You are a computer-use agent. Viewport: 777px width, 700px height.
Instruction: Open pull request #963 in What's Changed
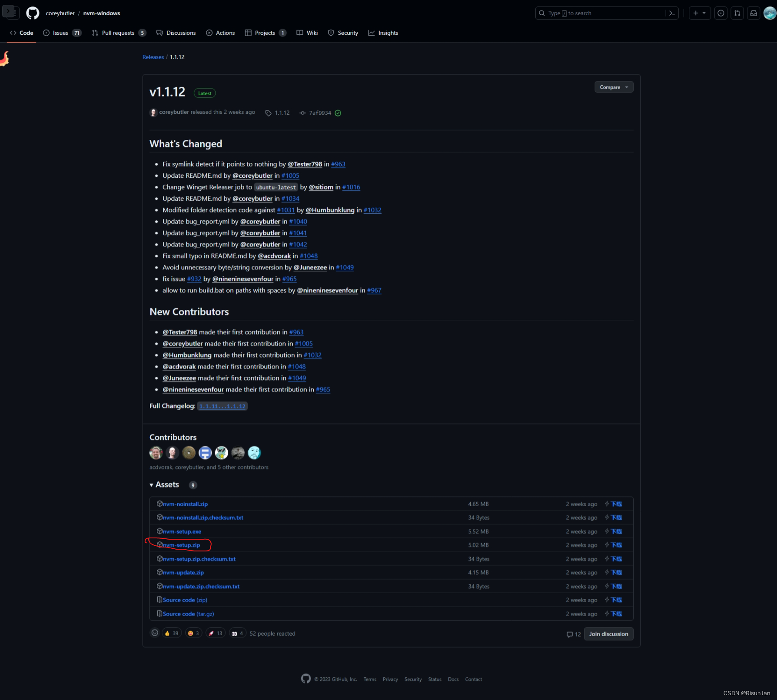(x=338, y=164)
